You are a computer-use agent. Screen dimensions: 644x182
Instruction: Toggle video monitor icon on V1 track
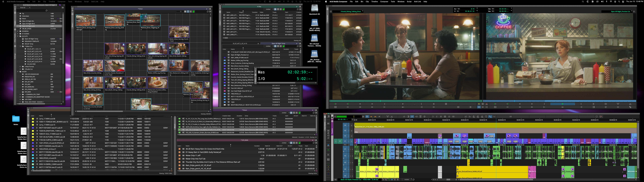352,141
